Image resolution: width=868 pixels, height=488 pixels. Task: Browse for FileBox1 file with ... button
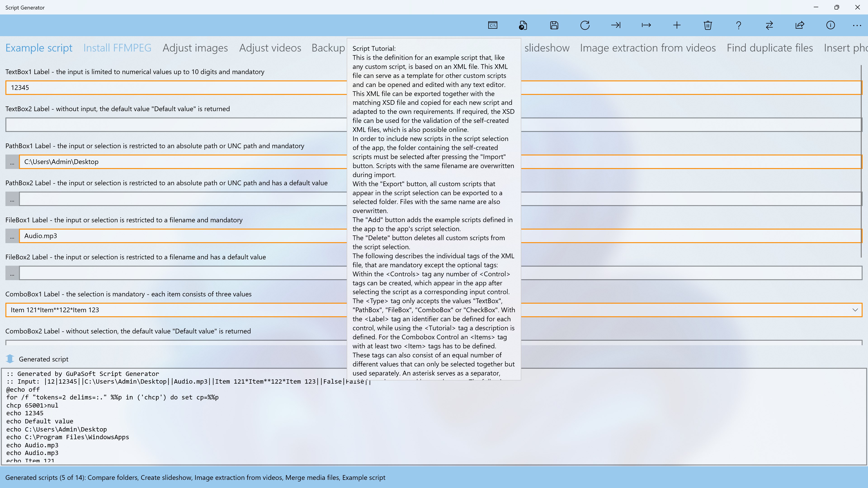[x=12, y=236]
